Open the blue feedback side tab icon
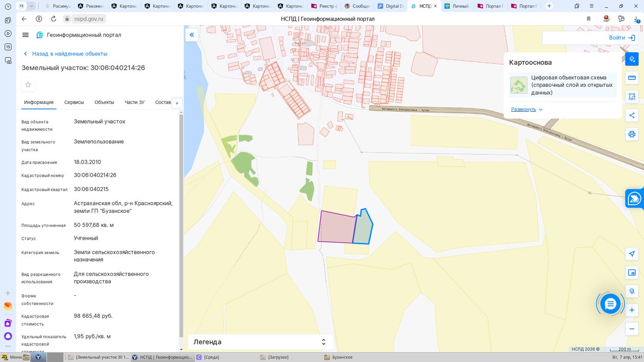The height and width of the screenshot is (362, 644). (635, 198)
